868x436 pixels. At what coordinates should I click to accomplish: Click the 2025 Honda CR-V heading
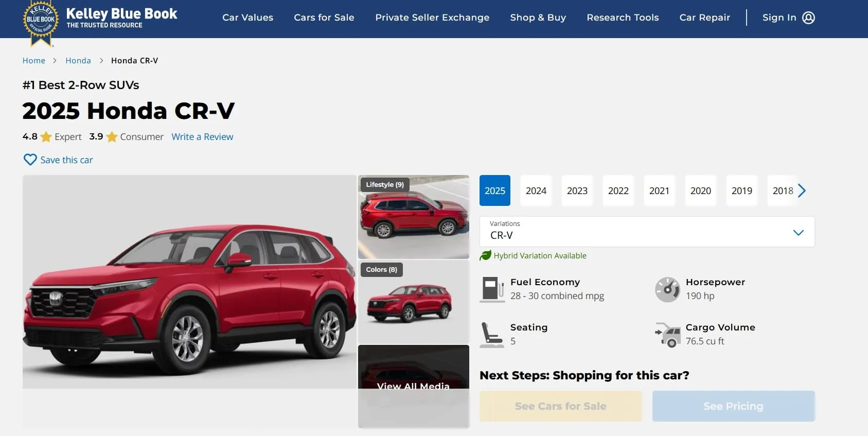pos(129,111)
